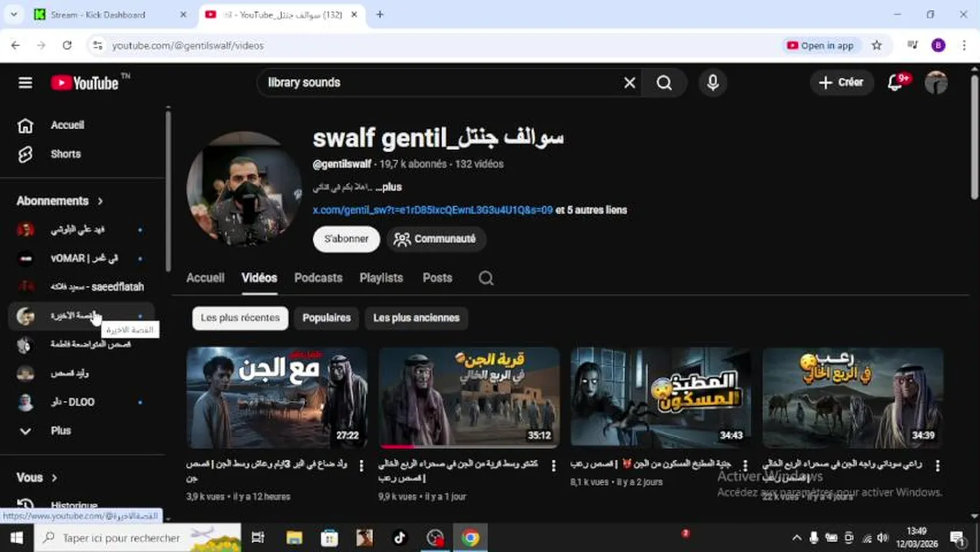Click the YouTube logo
This screenshot has width=980, height=552.
click(85, 83)
